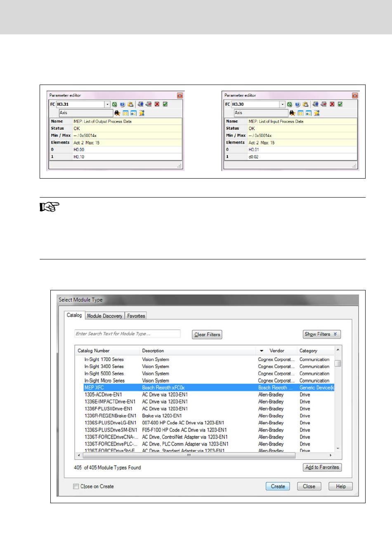
Task: Click the sort arrow beside Vendor column
Action: [262, 351]
